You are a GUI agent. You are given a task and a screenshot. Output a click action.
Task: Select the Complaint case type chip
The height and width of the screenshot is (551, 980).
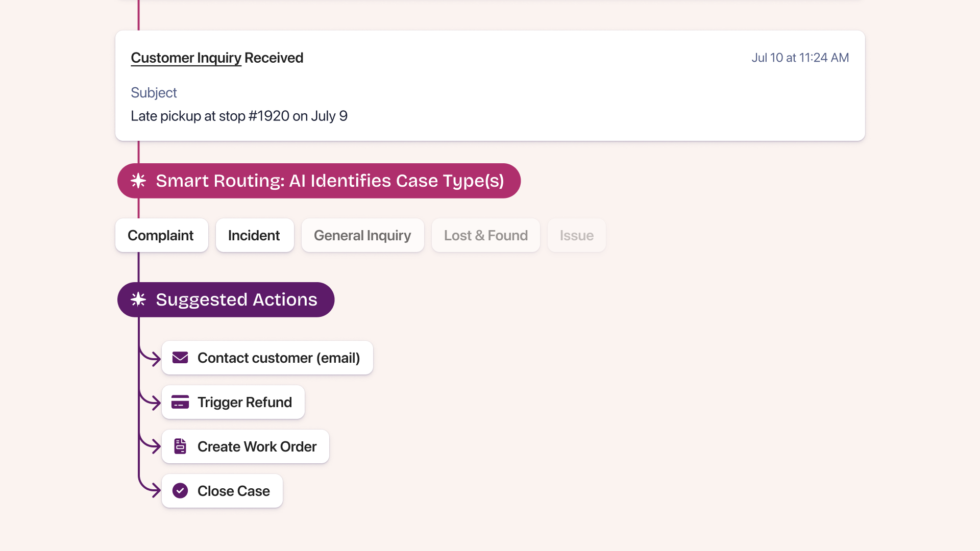161,235
